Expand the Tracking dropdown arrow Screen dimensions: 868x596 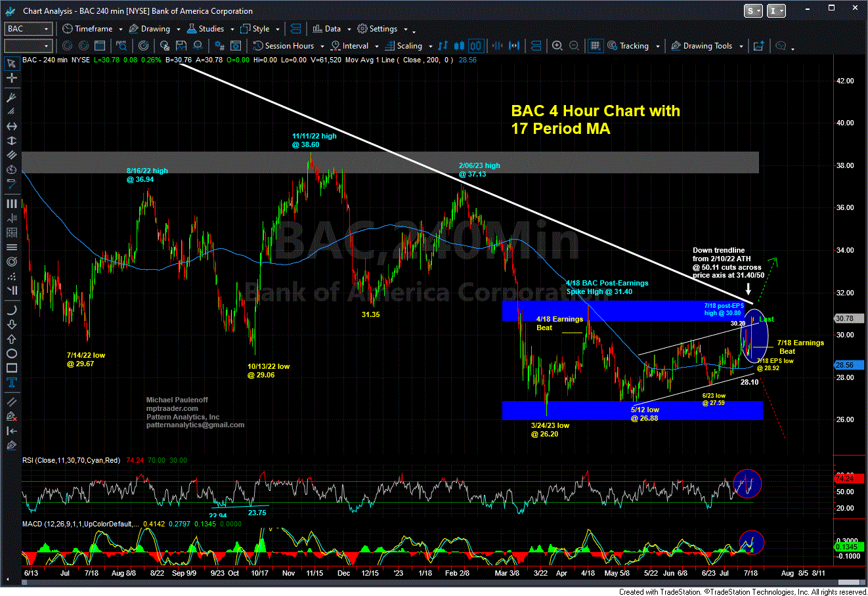(658, 47)
